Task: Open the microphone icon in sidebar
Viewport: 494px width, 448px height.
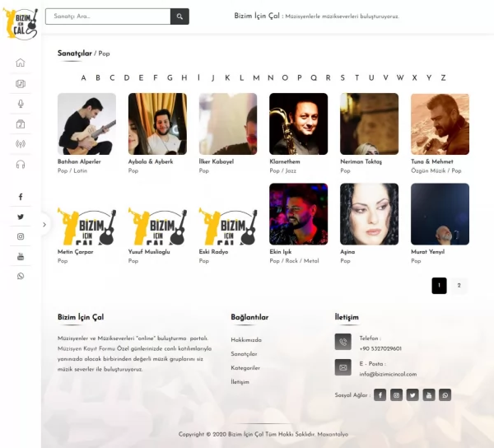Action: point(21,104)
